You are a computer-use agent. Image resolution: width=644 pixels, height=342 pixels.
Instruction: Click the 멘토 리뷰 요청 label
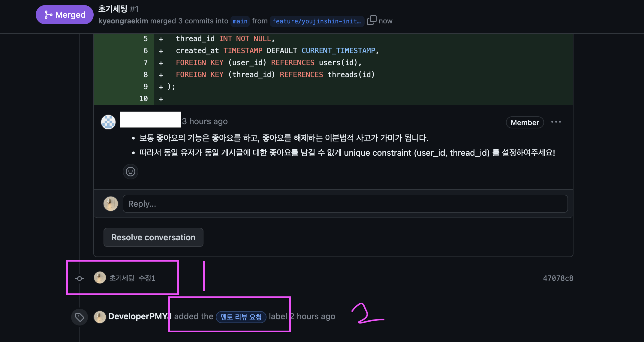pyautogui.click(x=241, y=317)
